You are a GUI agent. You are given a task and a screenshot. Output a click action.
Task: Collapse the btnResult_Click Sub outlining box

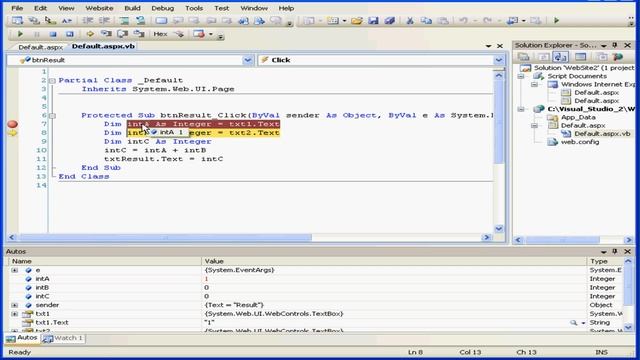click(x=52, y=116)
